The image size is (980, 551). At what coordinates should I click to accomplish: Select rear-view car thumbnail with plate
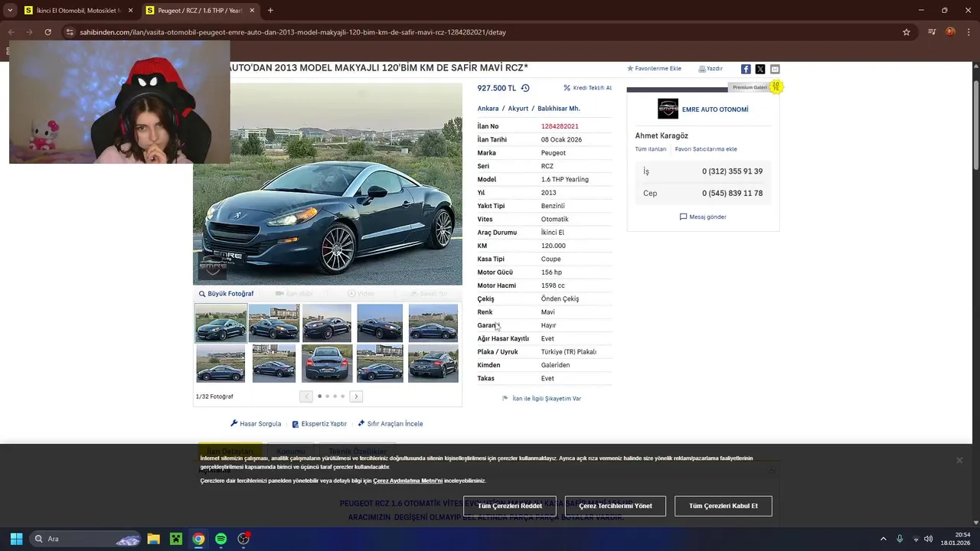(x=327, y=363)
